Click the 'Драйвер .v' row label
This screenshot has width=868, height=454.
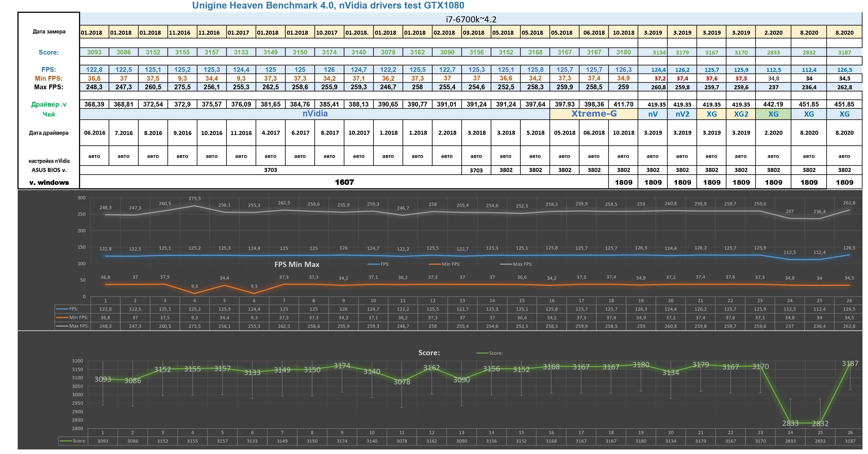click(49, 105)
